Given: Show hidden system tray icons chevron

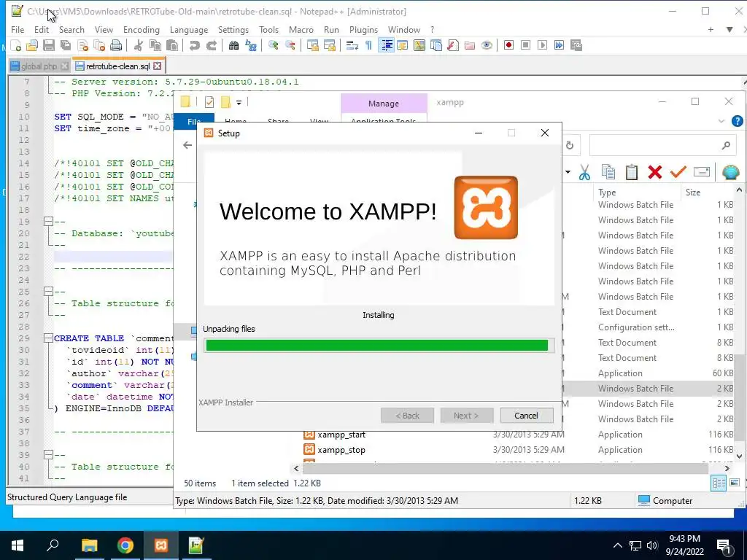Looking at the screenshot, I should [617, 545].
